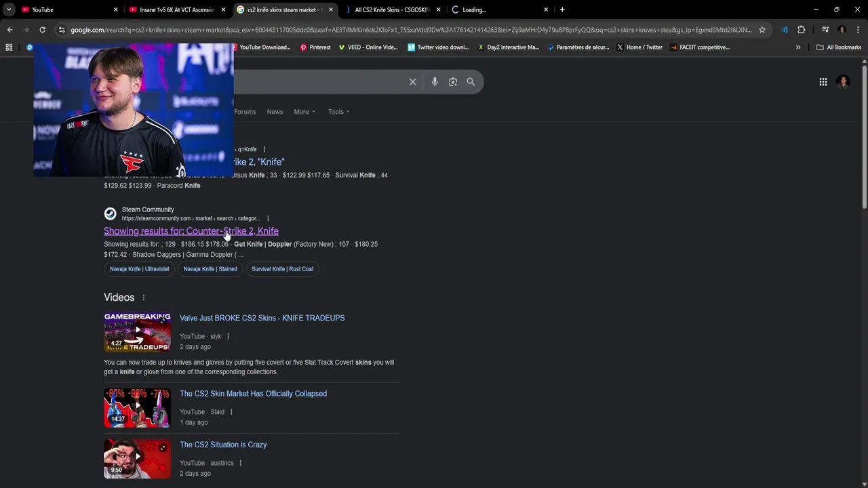Open options for Slaid video result
This screenshot has width=868, height=488.
(x=231, y=412)
